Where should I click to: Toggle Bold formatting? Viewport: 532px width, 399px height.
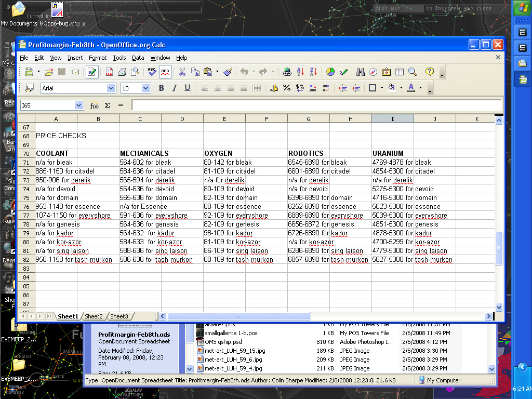162,88
